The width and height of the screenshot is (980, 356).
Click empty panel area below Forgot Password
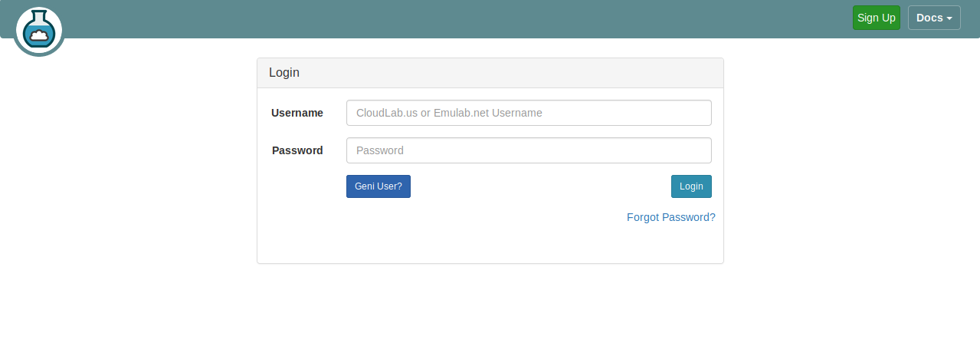490,246
